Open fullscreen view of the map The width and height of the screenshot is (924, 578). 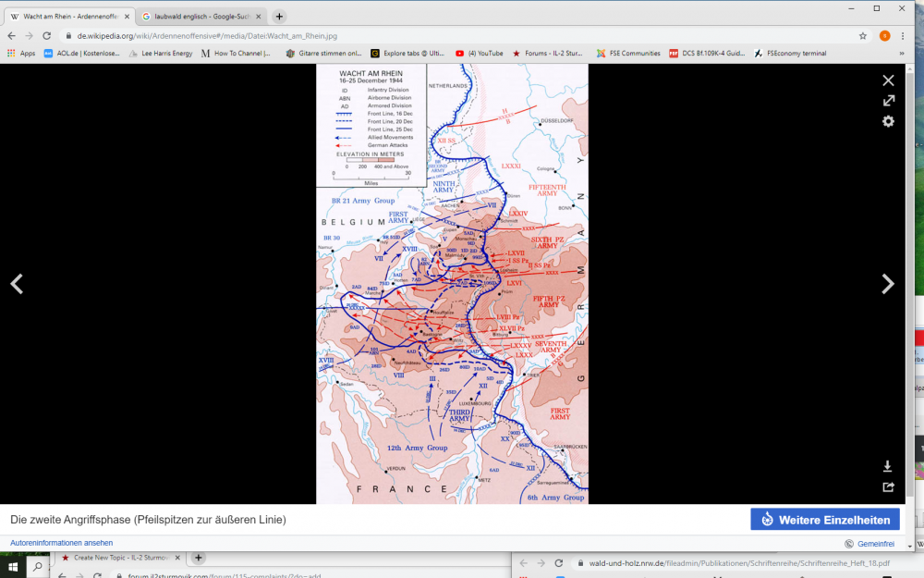(x=888, y=101)
